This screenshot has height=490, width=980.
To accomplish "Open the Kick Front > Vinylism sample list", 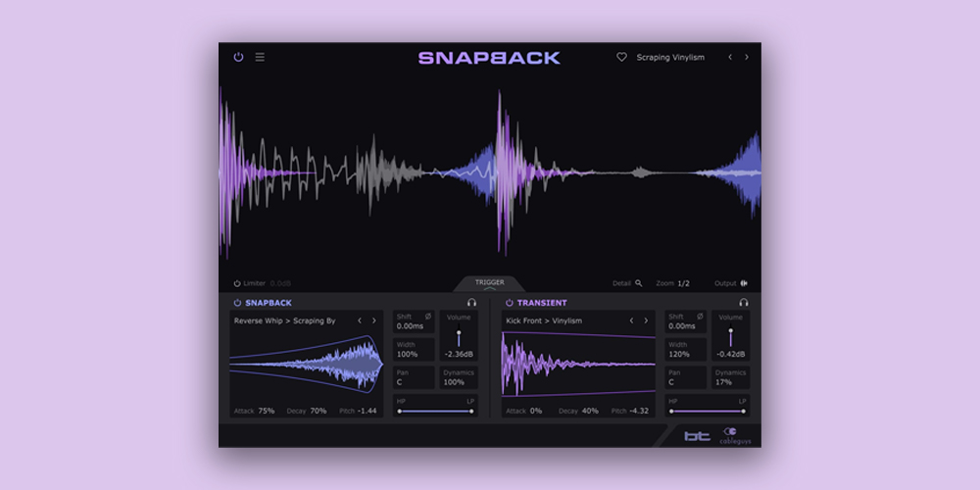I will pos(544,320).
